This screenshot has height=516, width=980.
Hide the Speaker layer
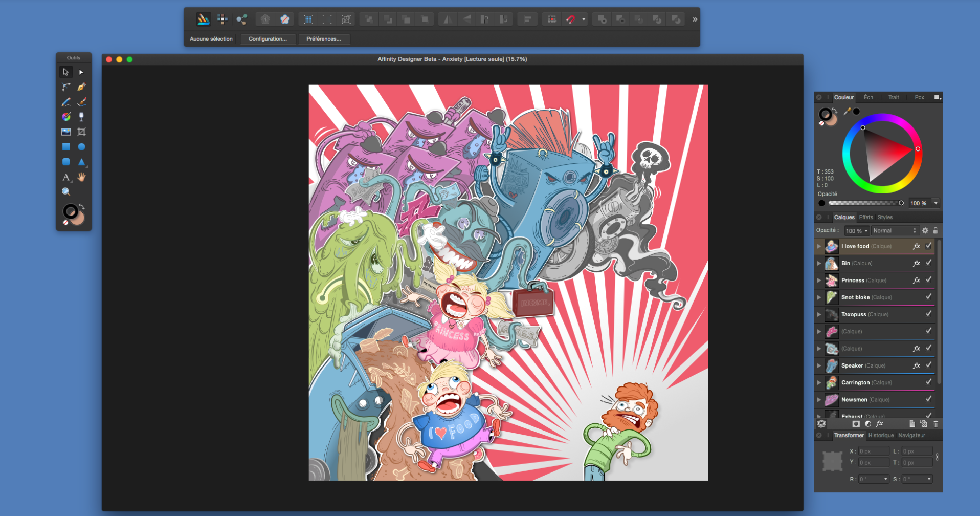(928, 365)
